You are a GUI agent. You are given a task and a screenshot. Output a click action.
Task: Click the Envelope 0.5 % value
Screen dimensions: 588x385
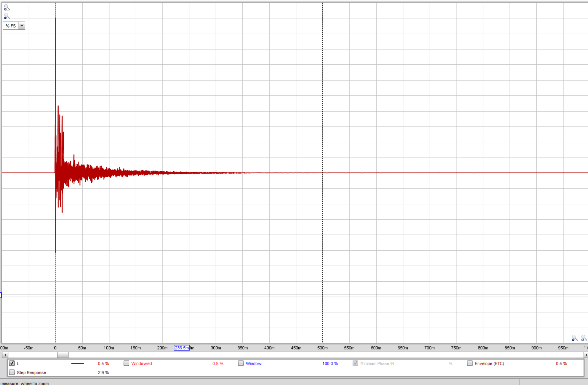click(x=561, y=363)
